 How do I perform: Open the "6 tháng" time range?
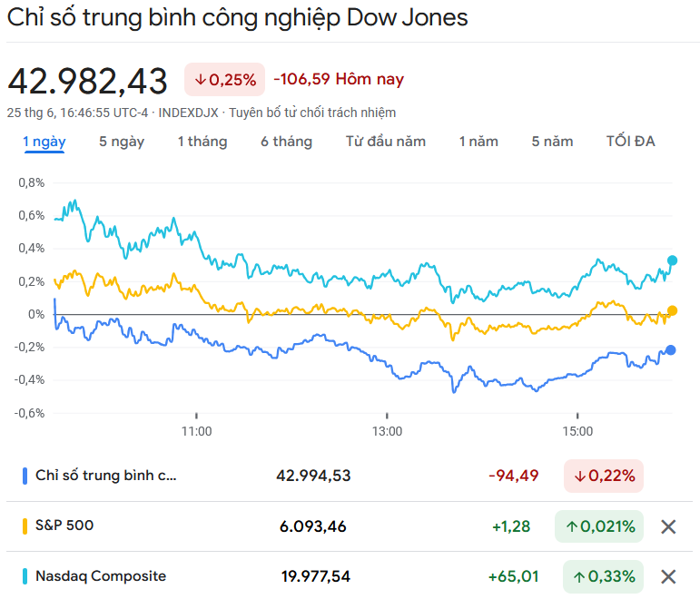pos(286,142)
